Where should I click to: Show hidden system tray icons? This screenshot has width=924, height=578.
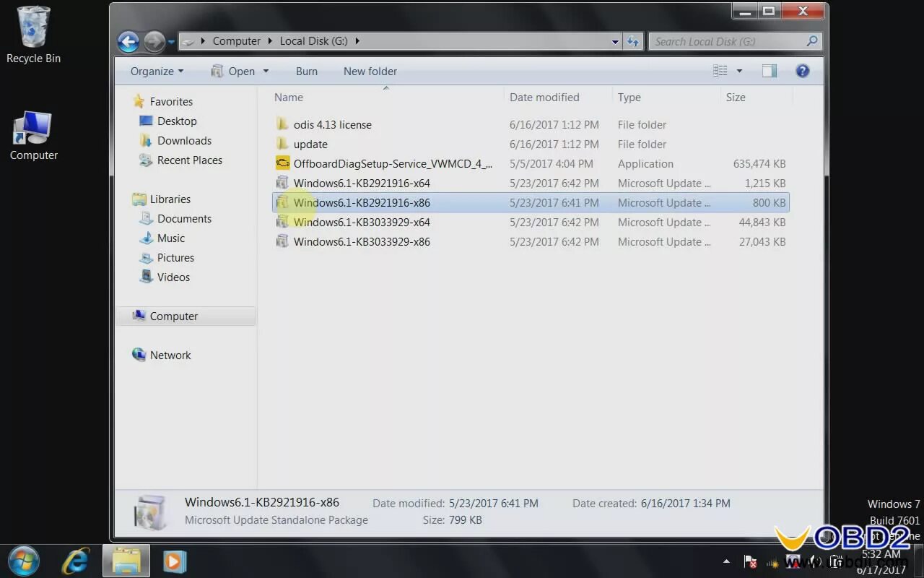coord(726,561)
